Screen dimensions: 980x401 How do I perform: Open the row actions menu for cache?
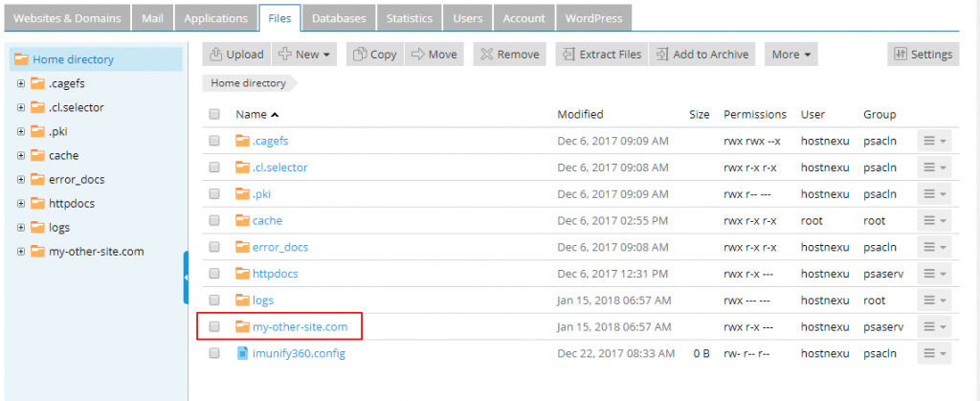[934, 221]
